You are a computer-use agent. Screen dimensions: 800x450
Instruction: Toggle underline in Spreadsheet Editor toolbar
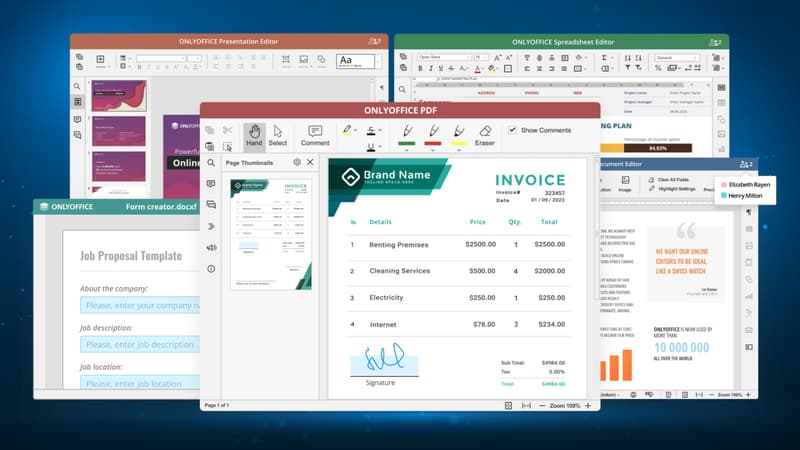(440, 68)
